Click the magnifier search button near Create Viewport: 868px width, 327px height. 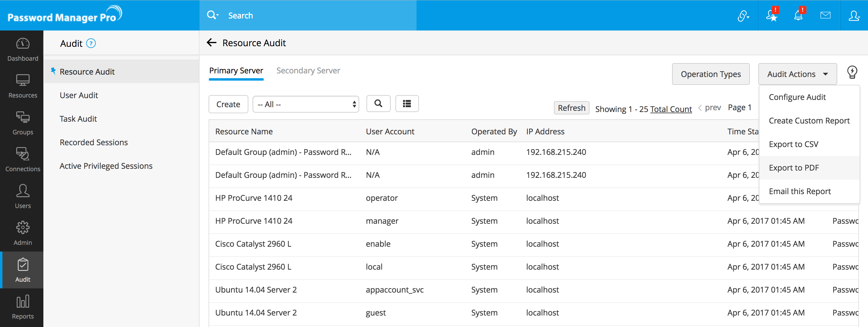[x=378, y=104]
